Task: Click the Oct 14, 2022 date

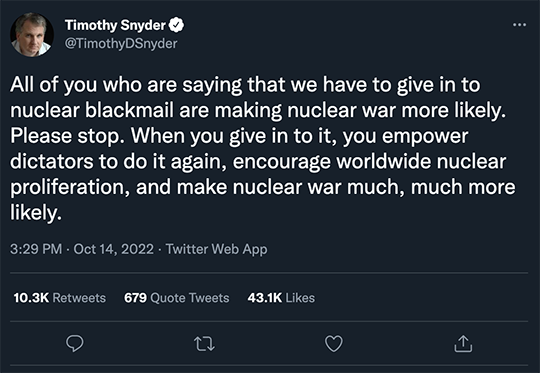Action: click(114, 249)
